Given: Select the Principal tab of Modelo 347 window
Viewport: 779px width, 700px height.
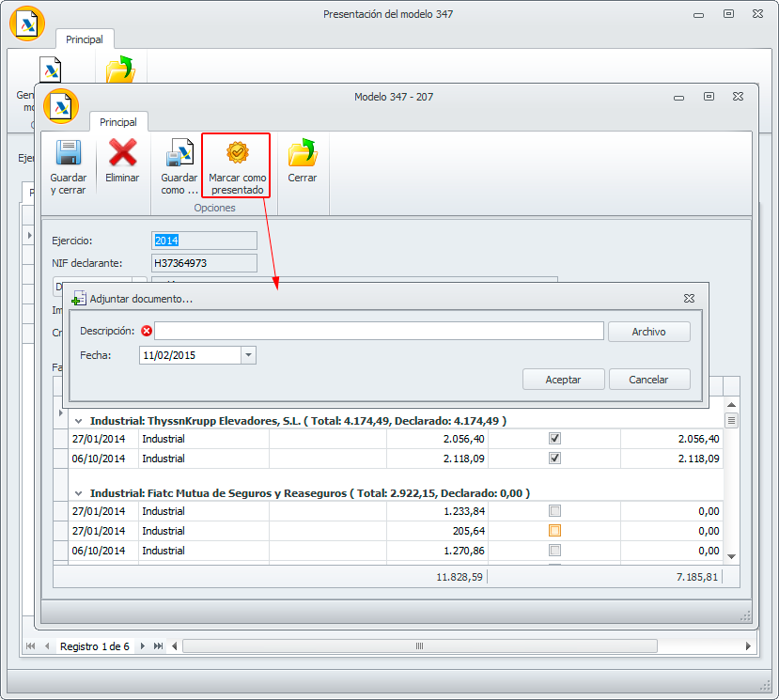Looking at the screenshot, I should point(118,122).
